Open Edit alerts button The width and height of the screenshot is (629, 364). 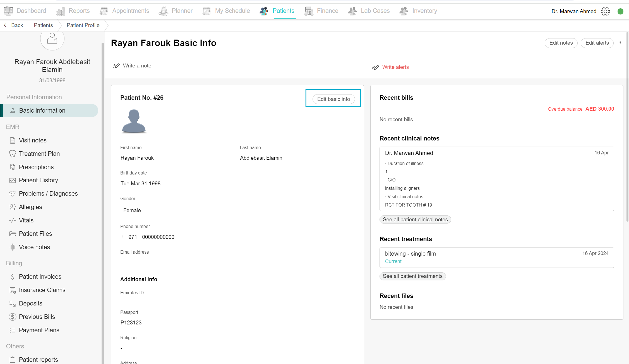(x=597, y=43)
